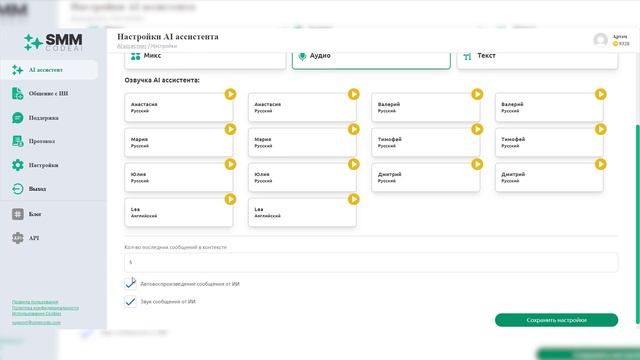Play the first Lea English voice sample

[x=230, y=199]
